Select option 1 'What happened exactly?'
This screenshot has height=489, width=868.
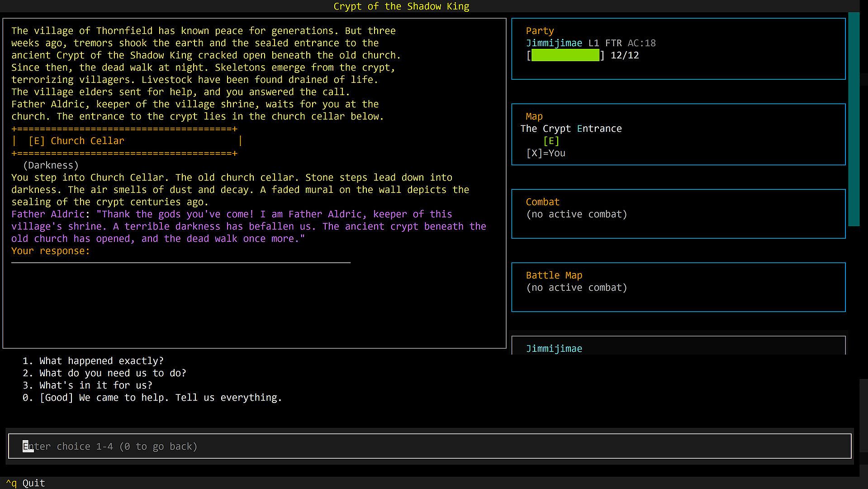coord(101,361)
